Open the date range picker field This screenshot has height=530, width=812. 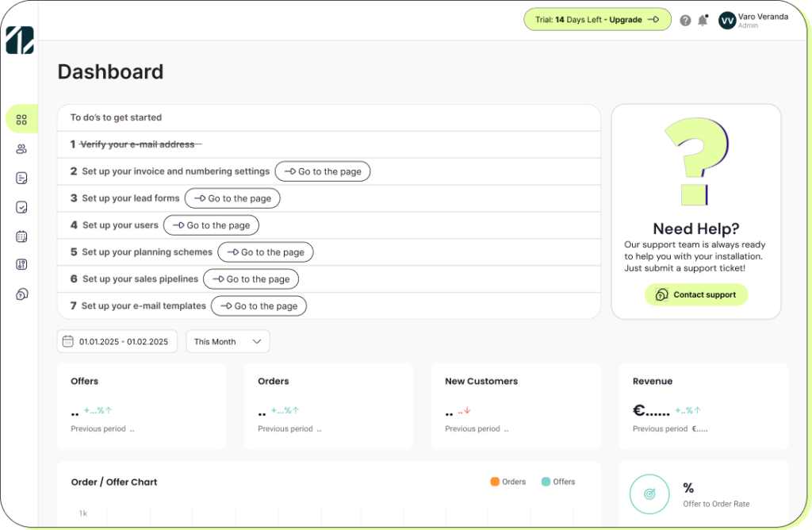pyautogui.click(x=117, y=341)
